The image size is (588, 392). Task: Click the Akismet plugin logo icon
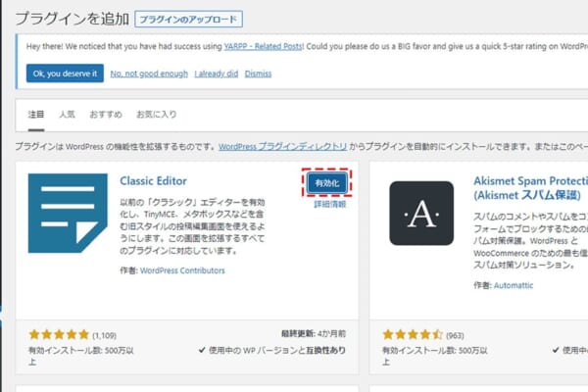coord(421,213)
